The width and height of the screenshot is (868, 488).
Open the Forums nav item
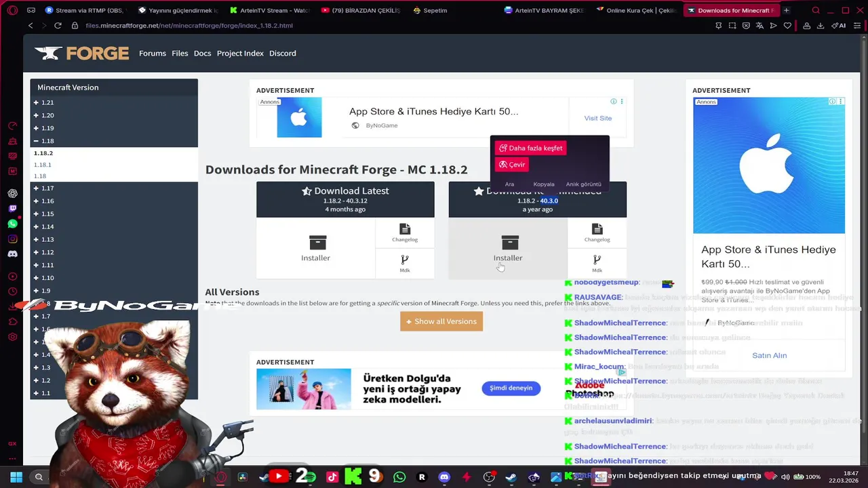coord(153,54)
